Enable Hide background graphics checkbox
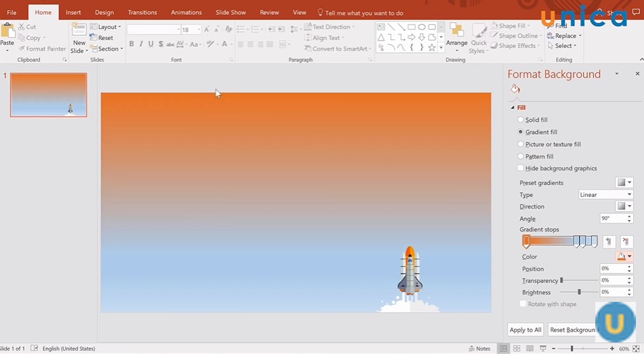The image size is (644, 354). coord(520,169)
